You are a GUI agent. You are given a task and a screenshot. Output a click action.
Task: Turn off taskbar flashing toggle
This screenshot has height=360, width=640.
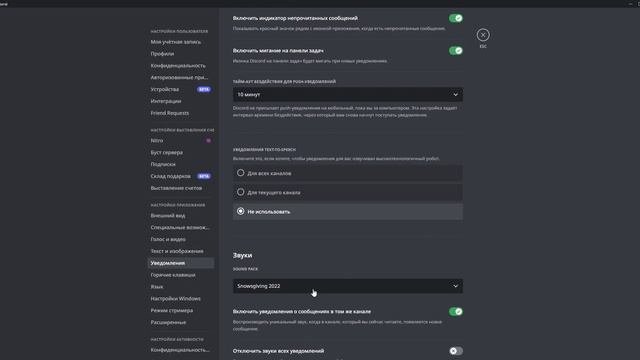pos(456,51)
